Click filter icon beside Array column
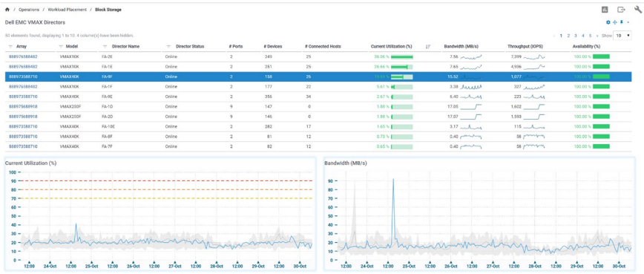The height and width of the screenshot is (274, 644). click(10, 47)
